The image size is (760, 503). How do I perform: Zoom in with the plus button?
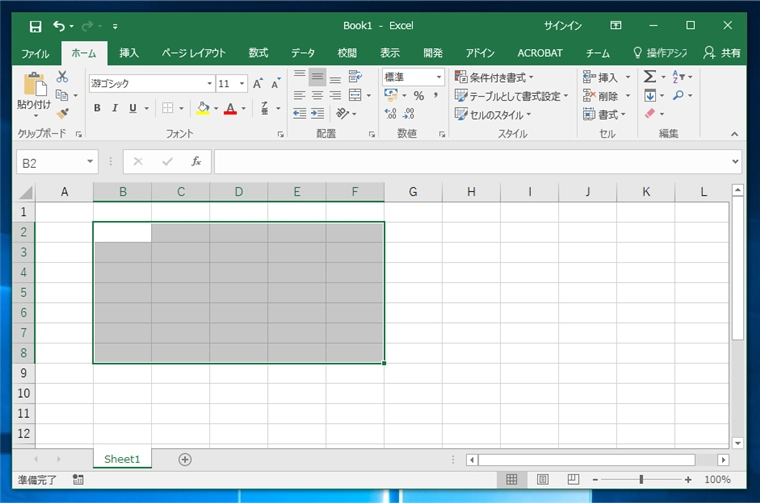[x=688, y=480]
